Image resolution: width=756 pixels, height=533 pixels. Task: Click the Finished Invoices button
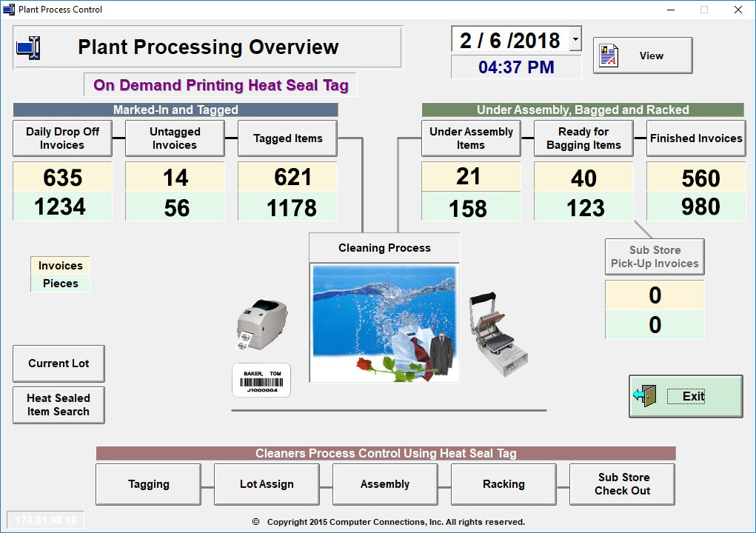click(x=696, y=138)
